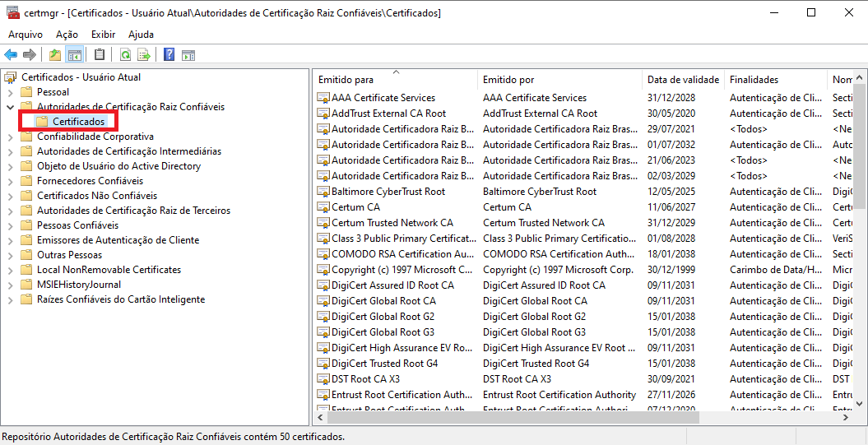
Task: Expand the Pessoal folder node
Action: (x=10, y=92)
